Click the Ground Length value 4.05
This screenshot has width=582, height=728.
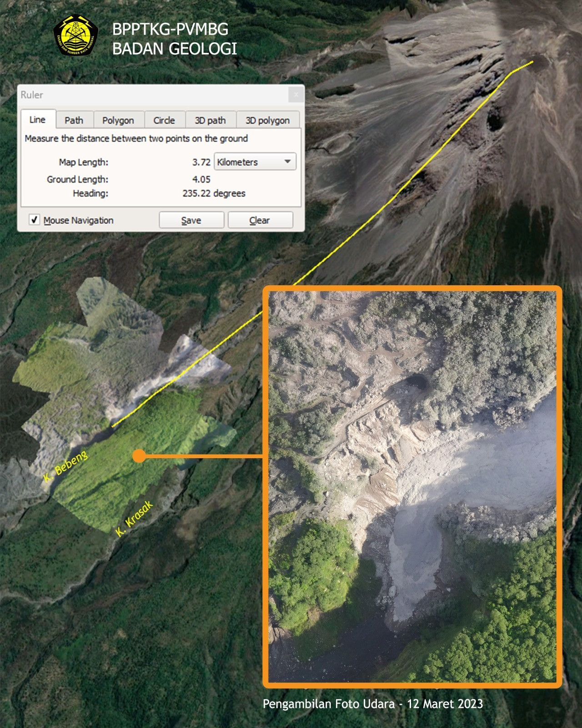[201, 179]
